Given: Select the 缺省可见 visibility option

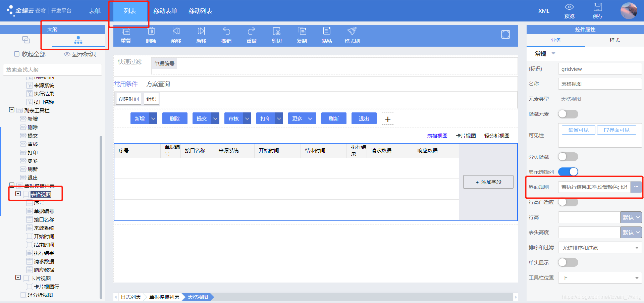Looking at the screenshot, I should [579, 130].
